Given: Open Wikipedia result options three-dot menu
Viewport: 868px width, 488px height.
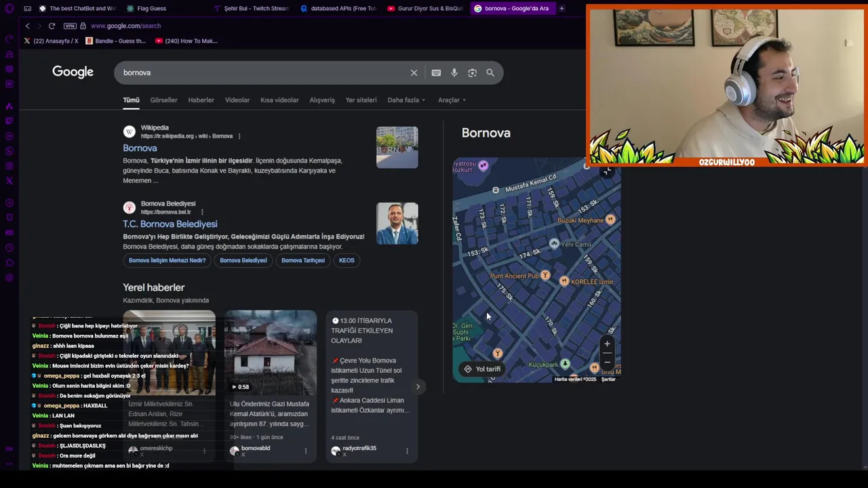Looking at the screenshot, I should click(239, 136).
